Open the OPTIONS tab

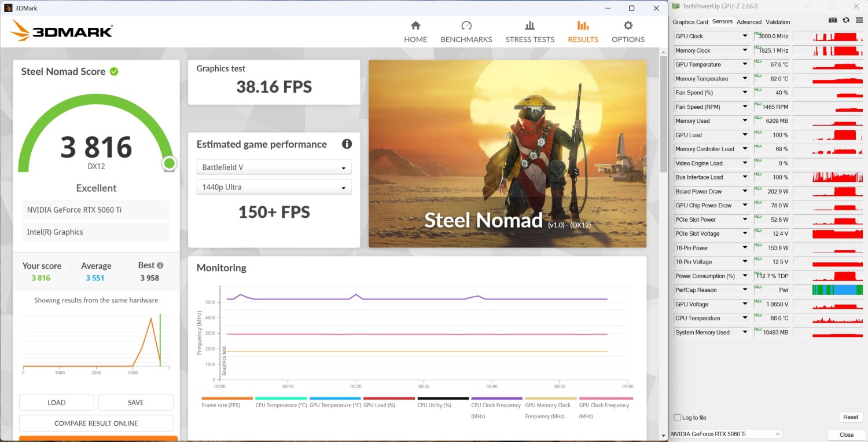tap(628, 32)
